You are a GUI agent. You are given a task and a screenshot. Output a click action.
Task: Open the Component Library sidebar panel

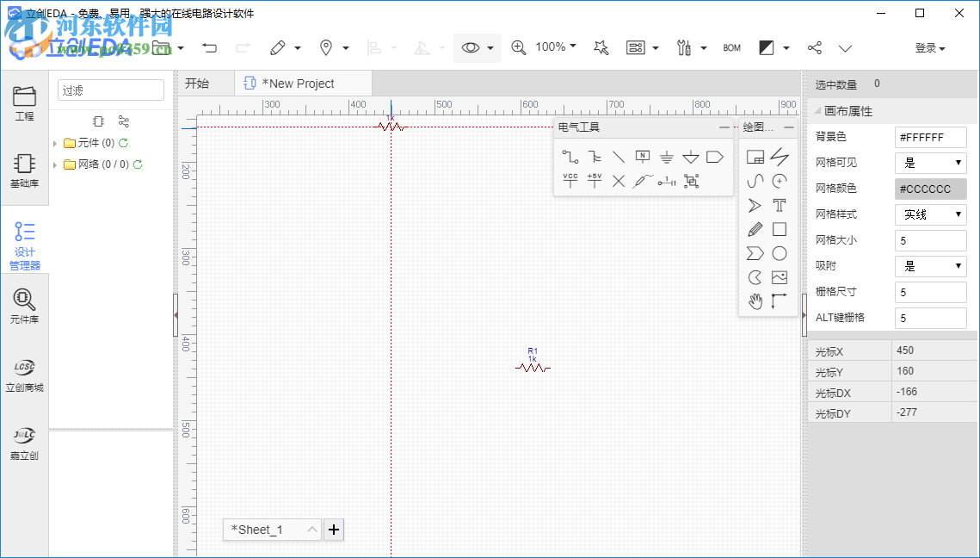tap(24, 307)
